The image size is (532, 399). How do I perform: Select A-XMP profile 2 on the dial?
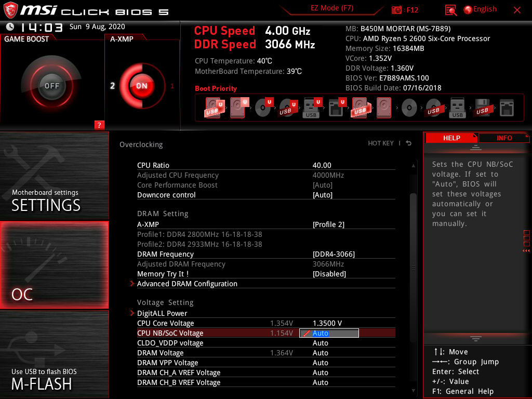coord(112,86)
